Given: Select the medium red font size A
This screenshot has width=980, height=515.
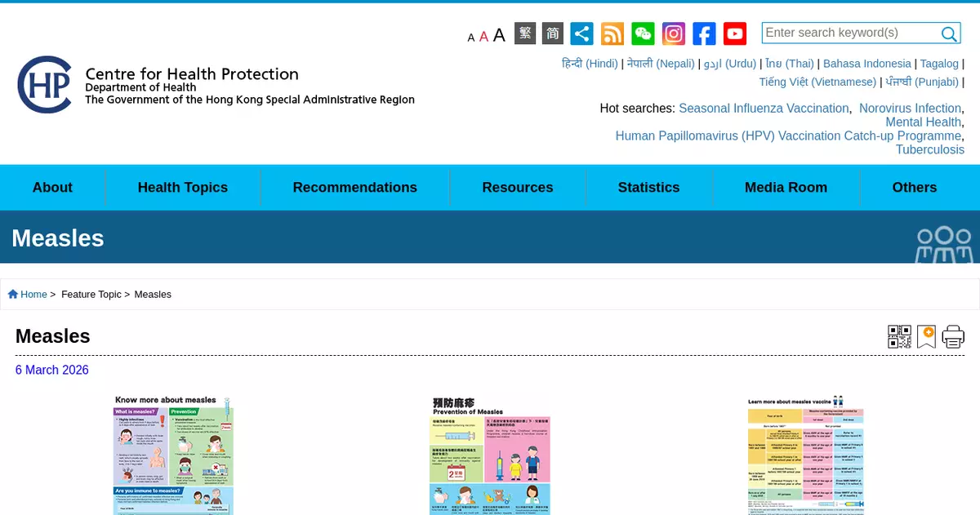Looking at the screenshot, I should tap(483, 37).
